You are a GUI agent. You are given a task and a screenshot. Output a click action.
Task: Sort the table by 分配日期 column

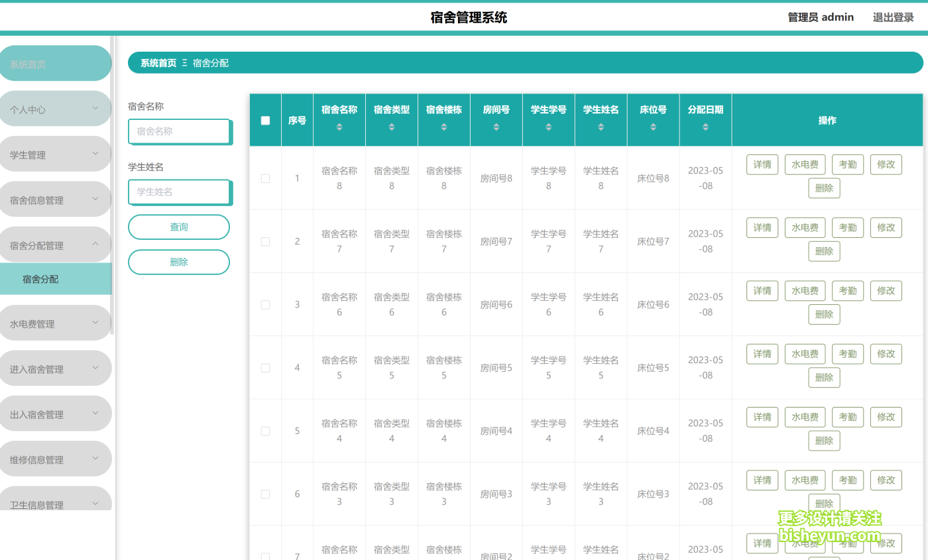tap(705, 127)
